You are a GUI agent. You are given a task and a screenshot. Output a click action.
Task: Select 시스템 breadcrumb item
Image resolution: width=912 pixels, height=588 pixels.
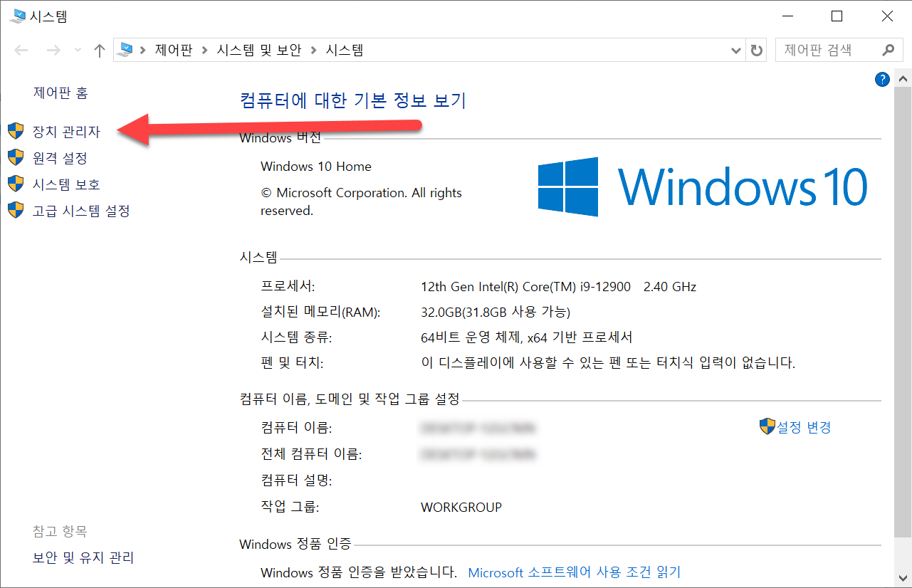coord(345,51)
